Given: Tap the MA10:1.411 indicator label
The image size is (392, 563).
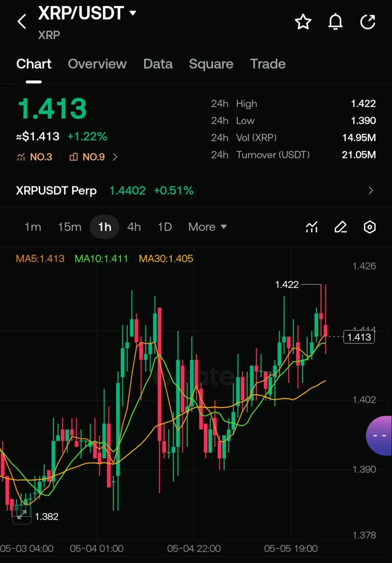Looking at the screenshot, I should (101, 259).
